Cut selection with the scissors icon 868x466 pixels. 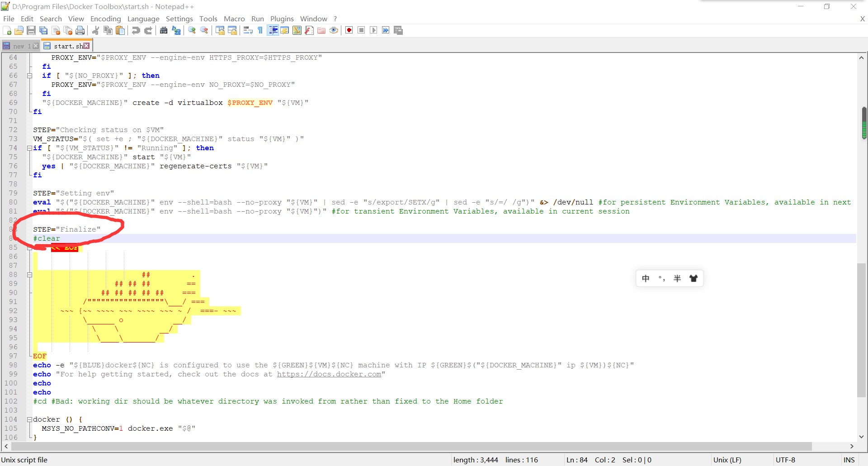[x=96, y=30]
